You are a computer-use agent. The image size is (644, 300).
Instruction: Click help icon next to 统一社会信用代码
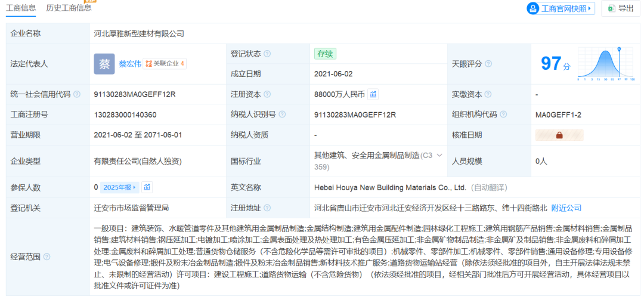(77, 94)
